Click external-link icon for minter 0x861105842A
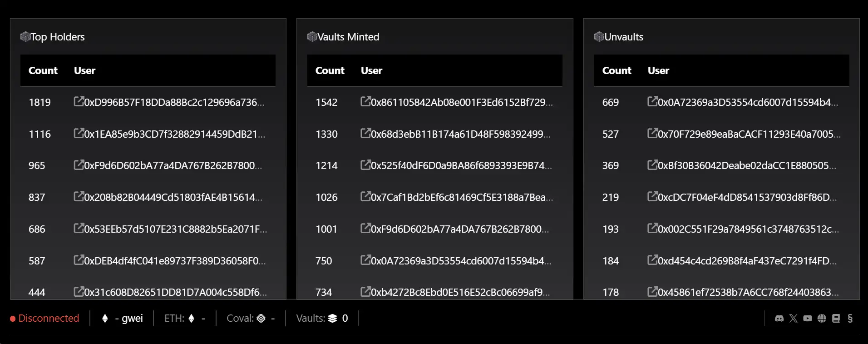This screenshot has width=868, height=344. tap(365, 101)
